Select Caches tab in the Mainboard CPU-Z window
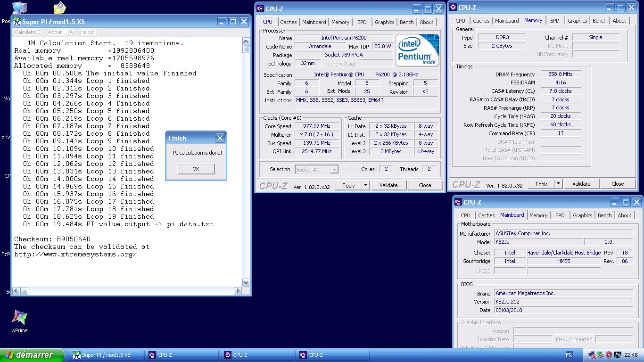This screenshot has width=644, height=362. click(486, 215)
